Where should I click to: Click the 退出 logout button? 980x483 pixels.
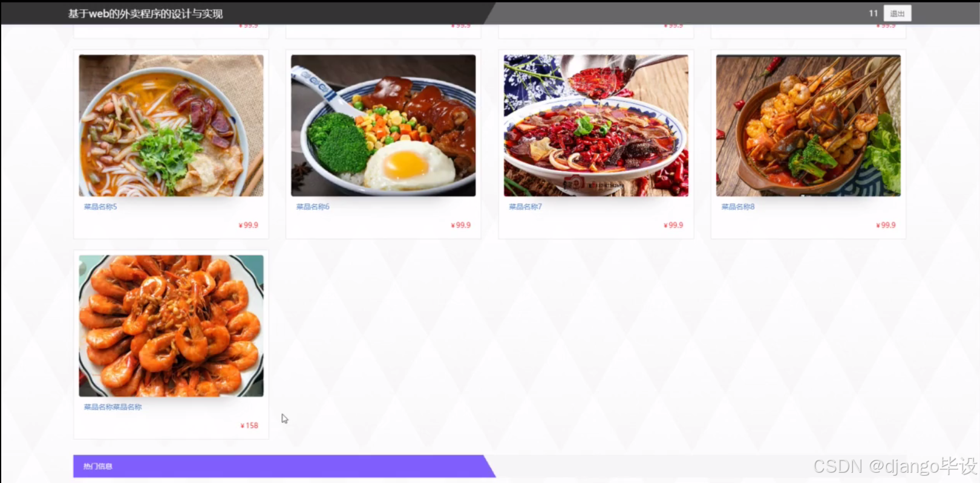897,13
